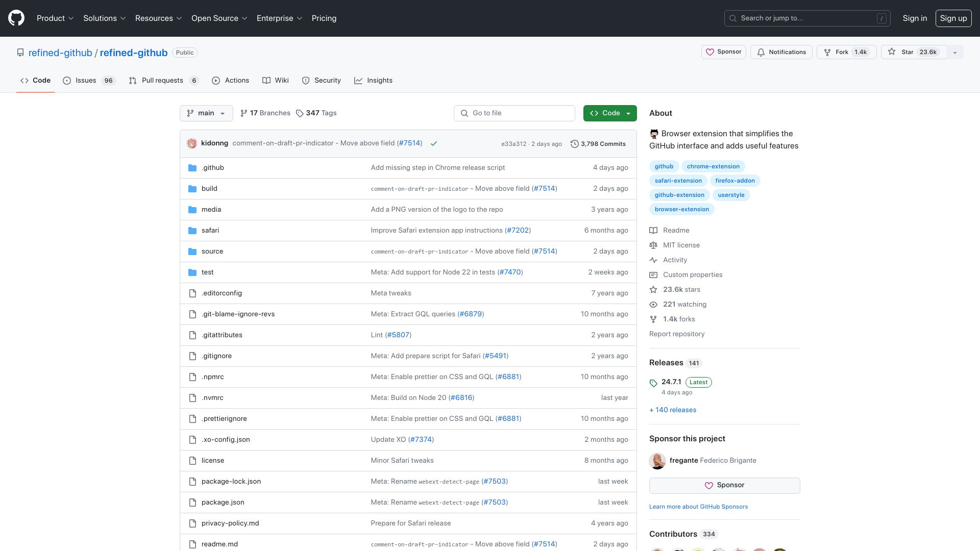Click the book icon beside Readme
The width and height of the screenshot is (980, 551).
[x=653, y=231]
